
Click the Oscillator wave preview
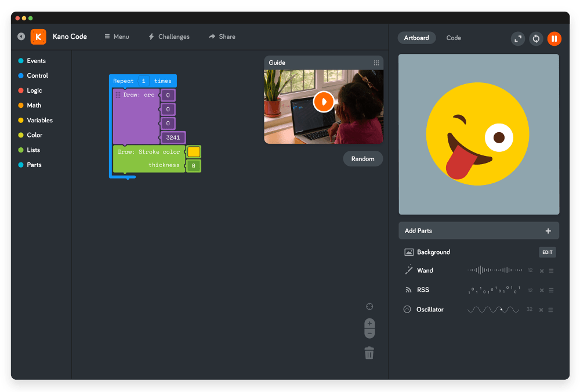click(x=493, y=310)
